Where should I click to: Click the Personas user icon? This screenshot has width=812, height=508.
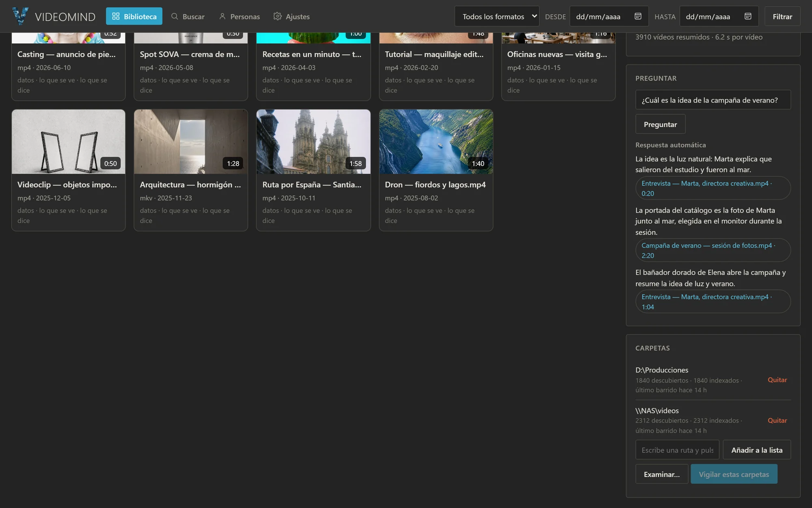coord(222,16)
